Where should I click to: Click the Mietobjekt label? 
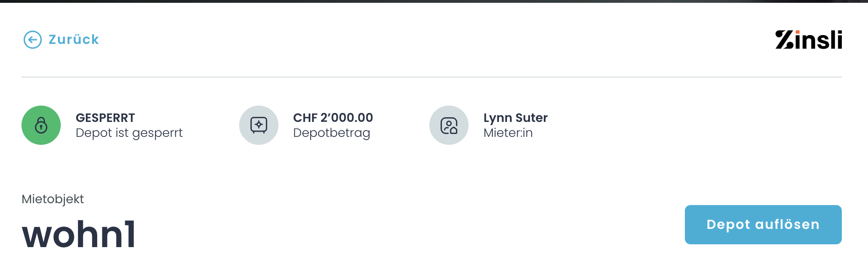tap(53, 199)
